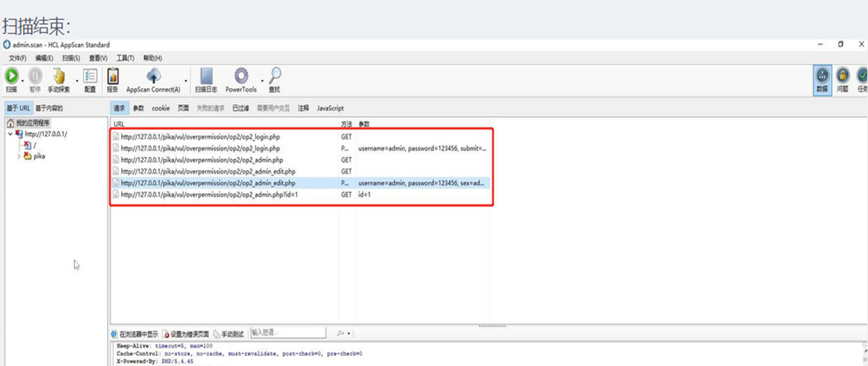Open the PowerTools gear icon
868x366 pixels.
click(241, 80)
